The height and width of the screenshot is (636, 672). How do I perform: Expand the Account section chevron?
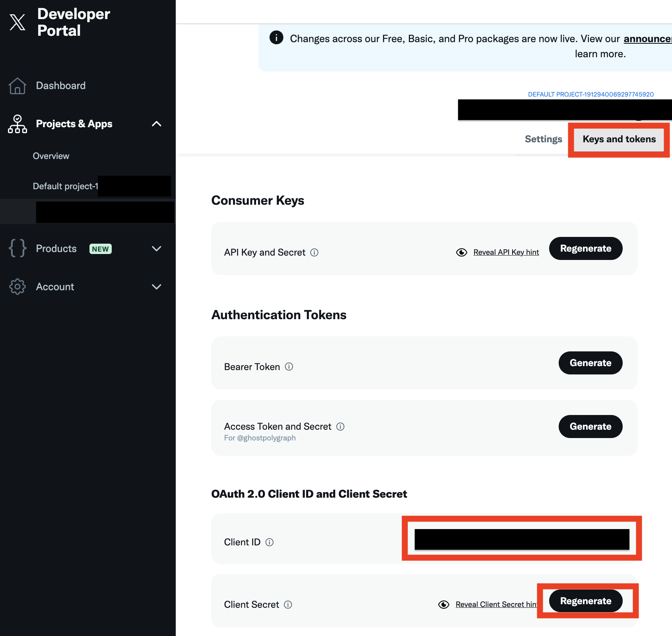157,287
